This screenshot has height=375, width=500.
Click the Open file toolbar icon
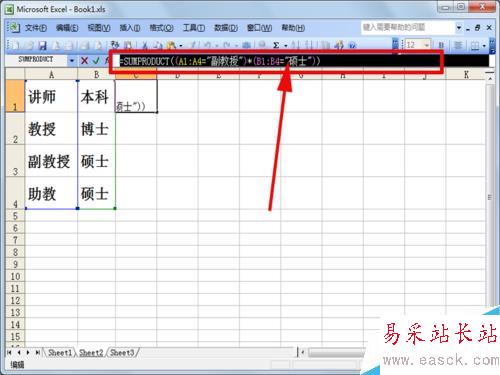coord(29,45)
